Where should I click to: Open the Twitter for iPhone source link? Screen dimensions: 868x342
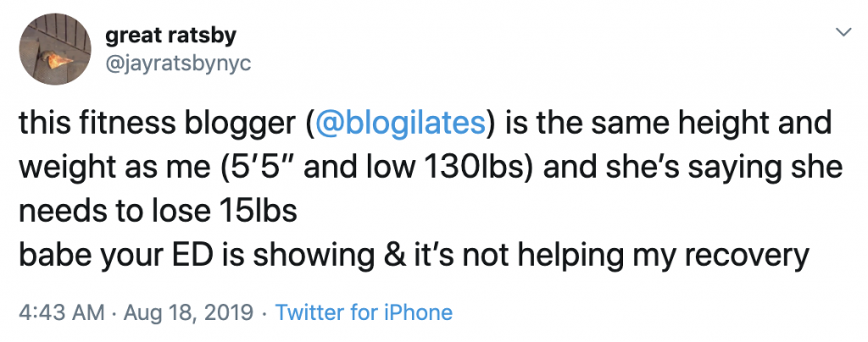[x=364, y=312]
